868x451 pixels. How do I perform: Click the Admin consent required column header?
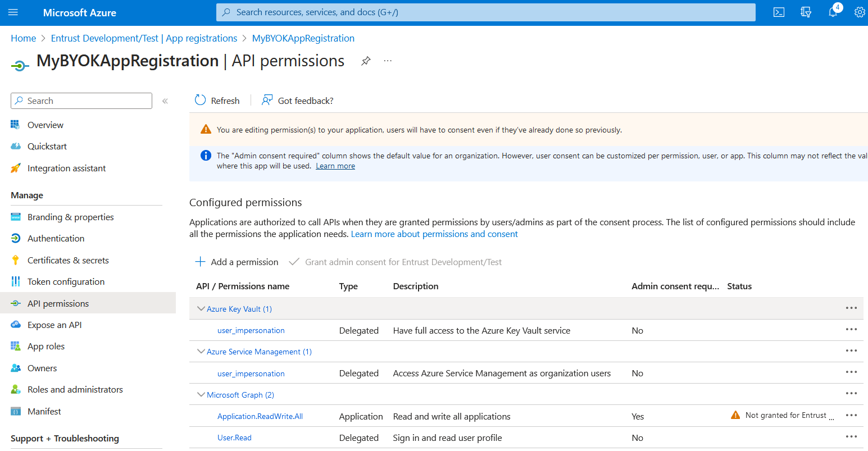675,286
